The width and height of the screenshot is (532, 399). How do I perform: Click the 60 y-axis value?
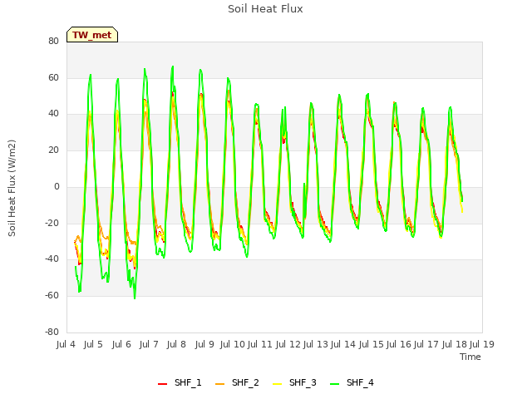53,77
